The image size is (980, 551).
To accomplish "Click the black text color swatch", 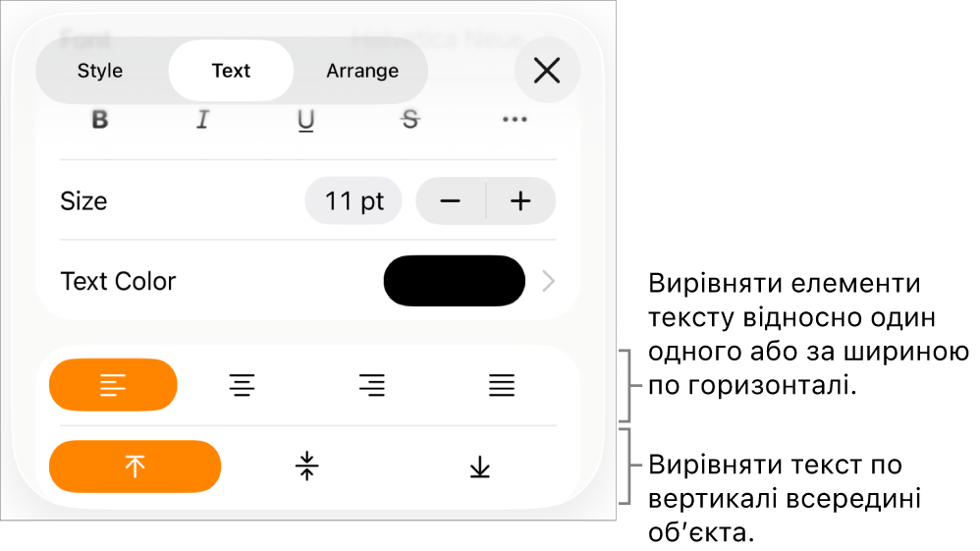I will point(455,281).
